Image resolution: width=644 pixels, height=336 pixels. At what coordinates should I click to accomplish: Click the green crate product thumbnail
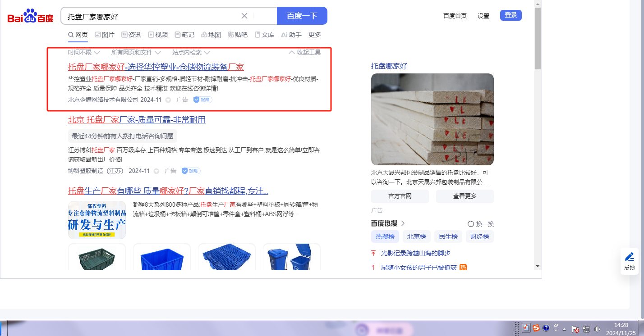point(97,257)
